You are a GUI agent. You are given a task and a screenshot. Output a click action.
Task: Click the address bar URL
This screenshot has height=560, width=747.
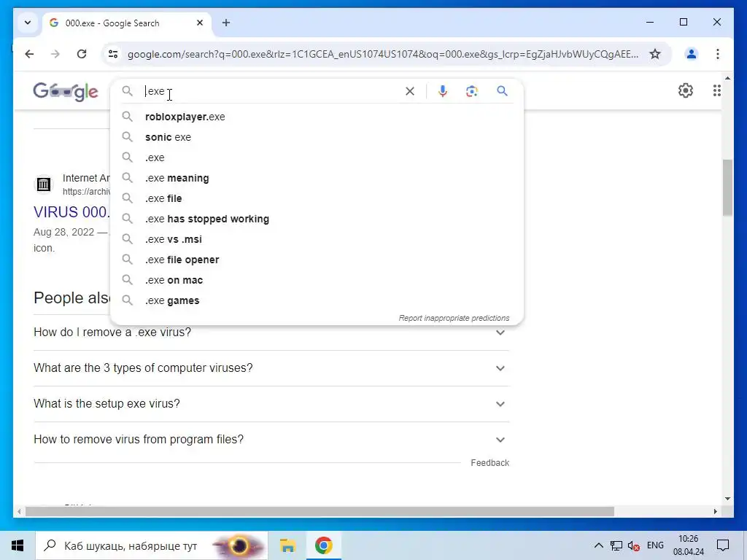click(382, 54)
